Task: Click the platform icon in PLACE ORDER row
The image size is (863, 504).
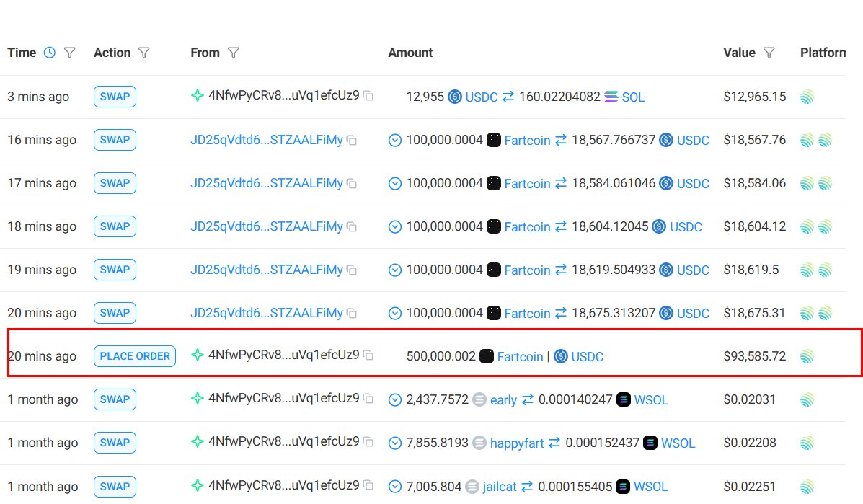Action: [807, 356]
